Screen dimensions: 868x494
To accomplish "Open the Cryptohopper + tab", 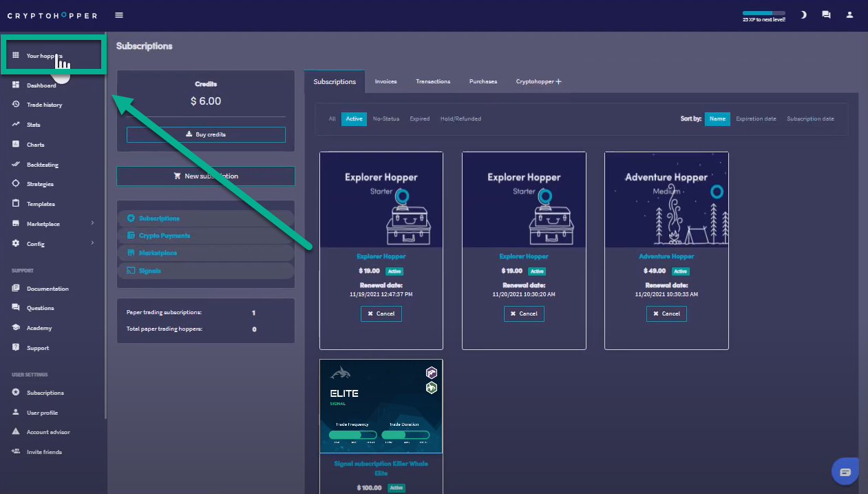I will [x=538, y=81].
